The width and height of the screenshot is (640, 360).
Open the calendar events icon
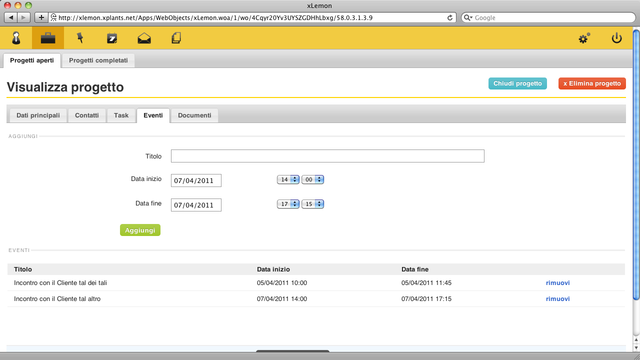[112, 38]
